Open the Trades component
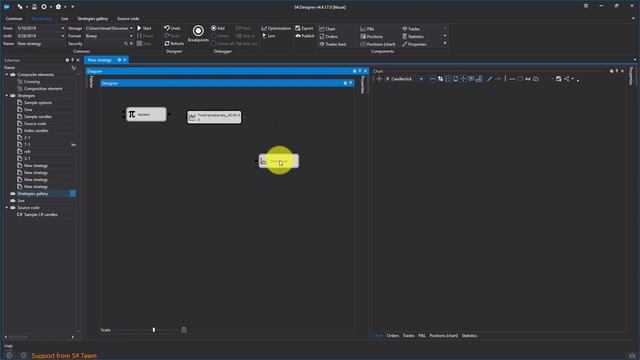 [411, 29]
